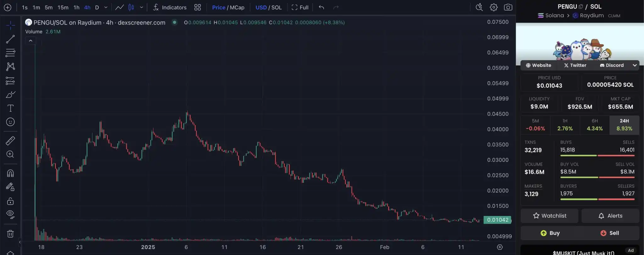Click the magnet snap mode icon
Screen dimensions: 644x255
pyautogui.click(x=10, y=173)
